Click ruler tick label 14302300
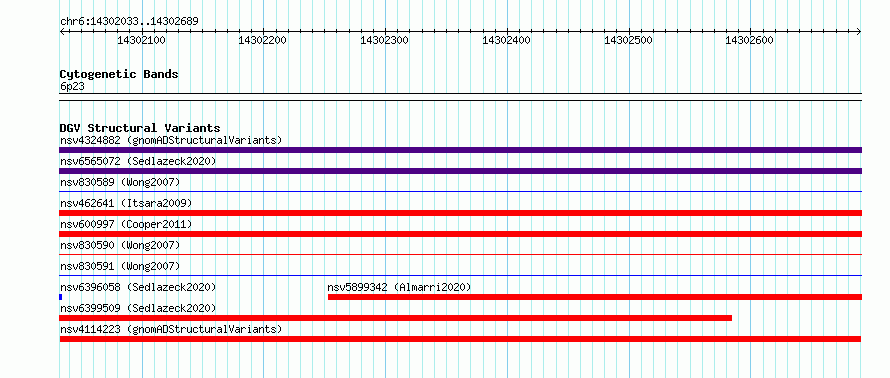Screen dimensions: 890x378 click(385, 40)
